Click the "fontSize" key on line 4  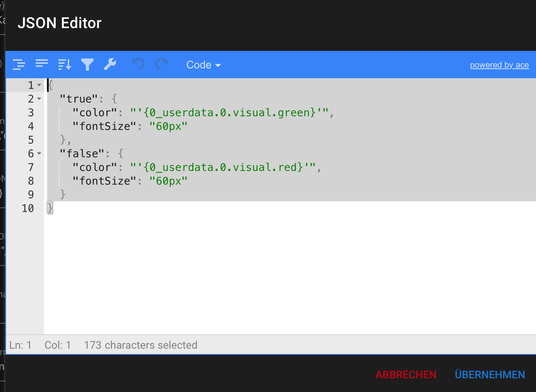[105, 126]
